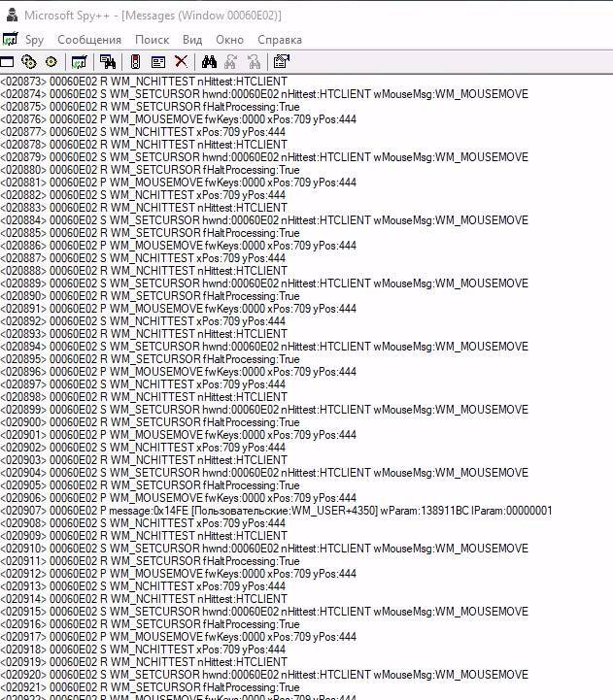Select log line <020888> WM_NCHITTEST
The image size is (613, 700).
(144, 271)
